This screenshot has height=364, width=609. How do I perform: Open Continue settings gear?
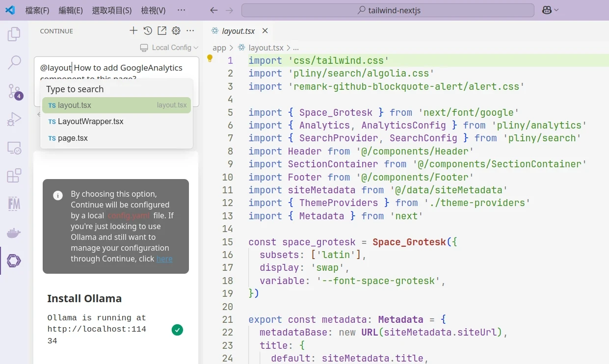(176, 31)
